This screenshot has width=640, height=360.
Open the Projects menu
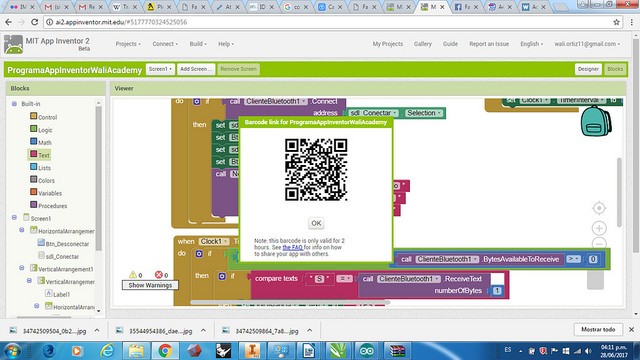(x=128, y=44)
